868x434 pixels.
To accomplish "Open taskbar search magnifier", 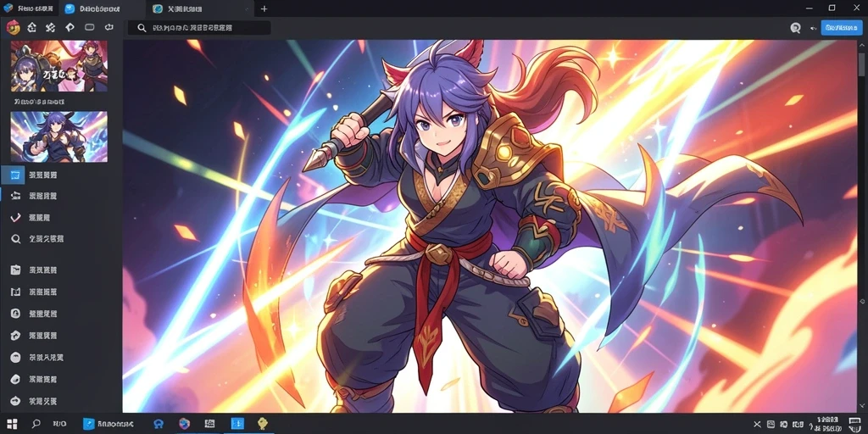I will point(36,424).
